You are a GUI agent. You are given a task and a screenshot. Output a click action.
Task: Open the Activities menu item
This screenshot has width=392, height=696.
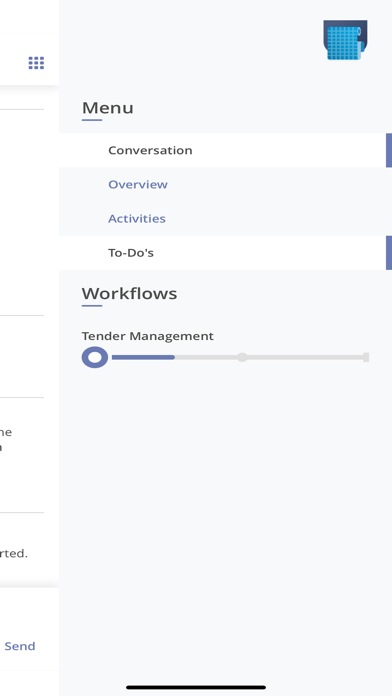137,218
